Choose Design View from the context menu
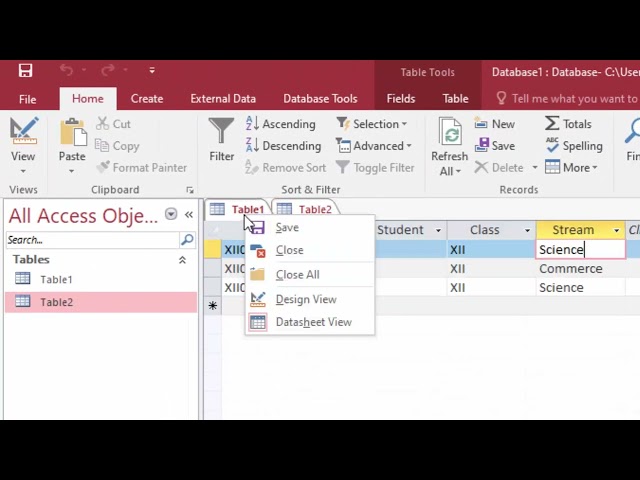 point(309,299)
